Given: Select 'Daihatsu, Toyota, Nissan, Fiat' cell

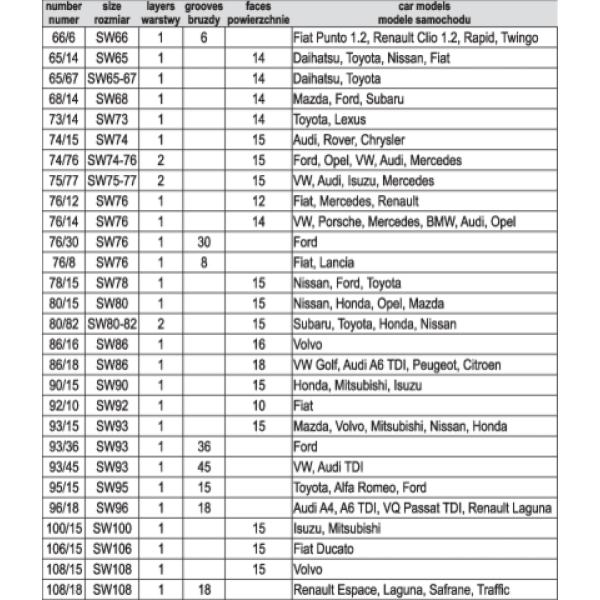Looking at the screenshot, I should coord(425,58).
